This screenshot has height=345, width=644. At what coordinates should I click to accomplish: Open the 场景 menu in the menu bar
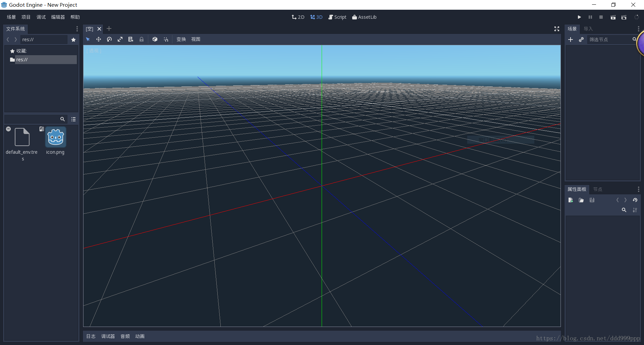coord(11,17)
